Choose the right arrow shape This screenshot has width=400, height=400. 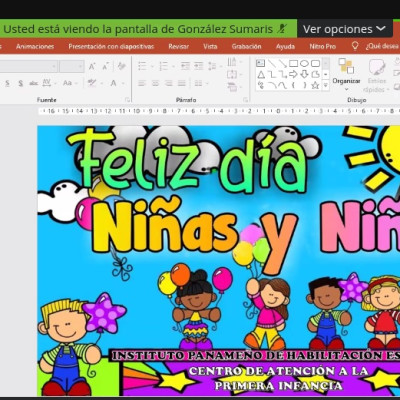coord(293,74)
